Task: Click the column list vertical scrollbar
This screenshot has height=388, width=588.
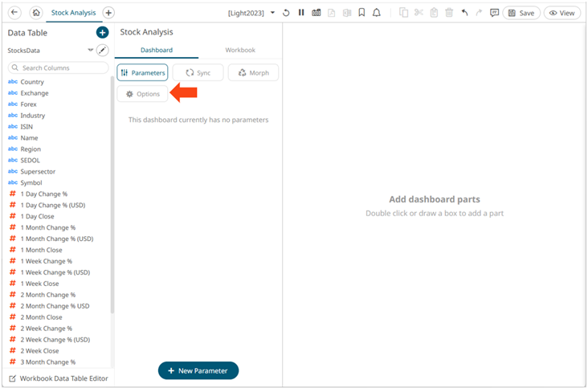Action: pos(112,194)
